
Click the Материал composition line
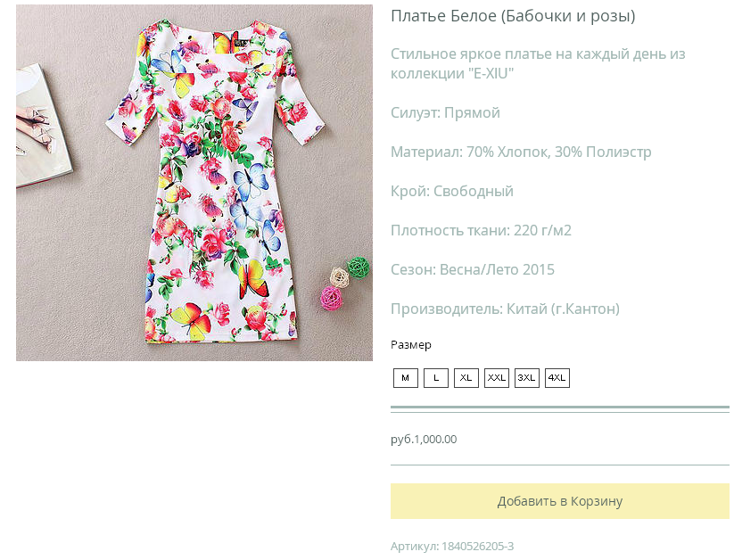[521, 152]
